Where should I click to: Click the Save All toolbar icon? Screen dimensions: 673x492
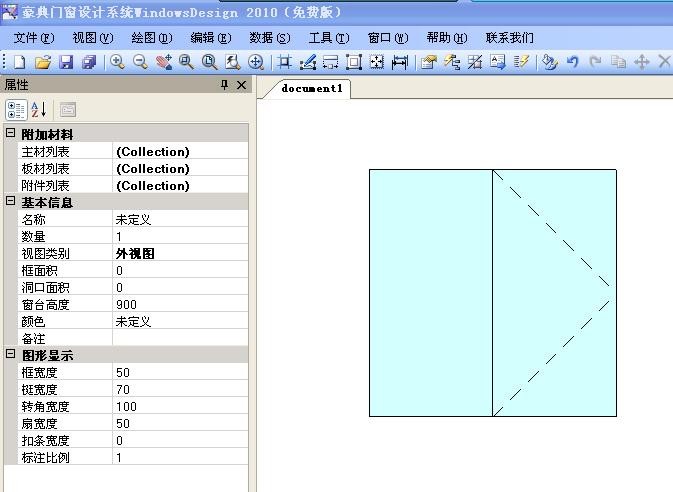89,62
